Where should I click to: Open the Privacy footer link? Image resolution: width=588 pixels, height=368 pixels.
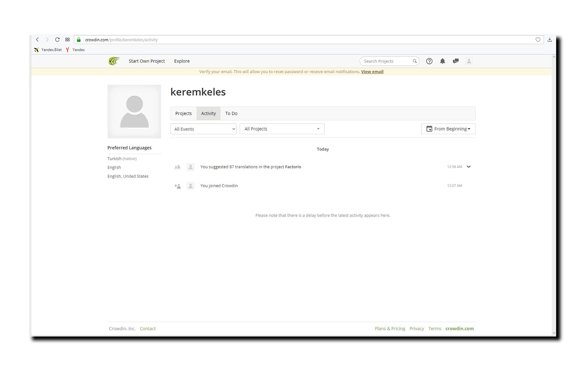[x=416, y=329]
